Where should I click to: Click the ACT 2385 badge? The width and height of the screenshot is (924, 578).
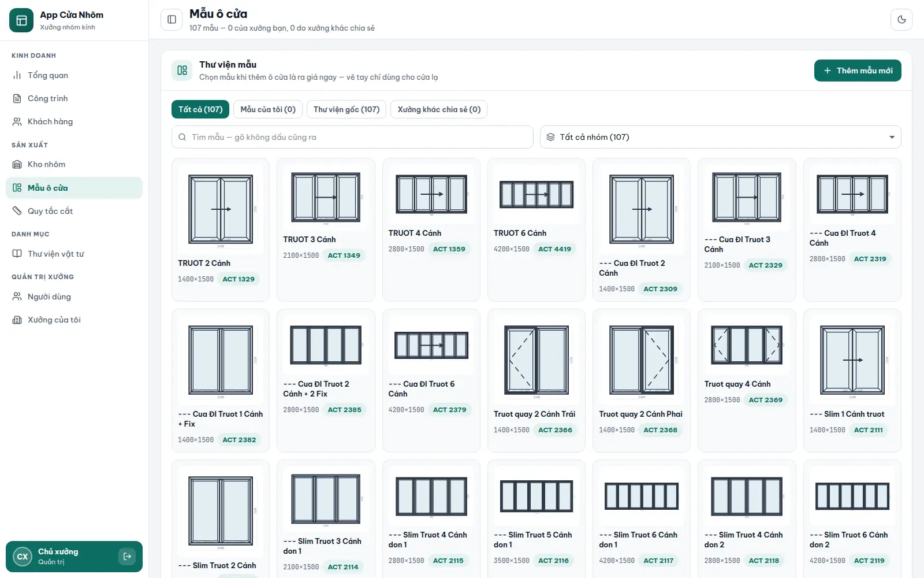pyautogui.click(x=344, y=410)
